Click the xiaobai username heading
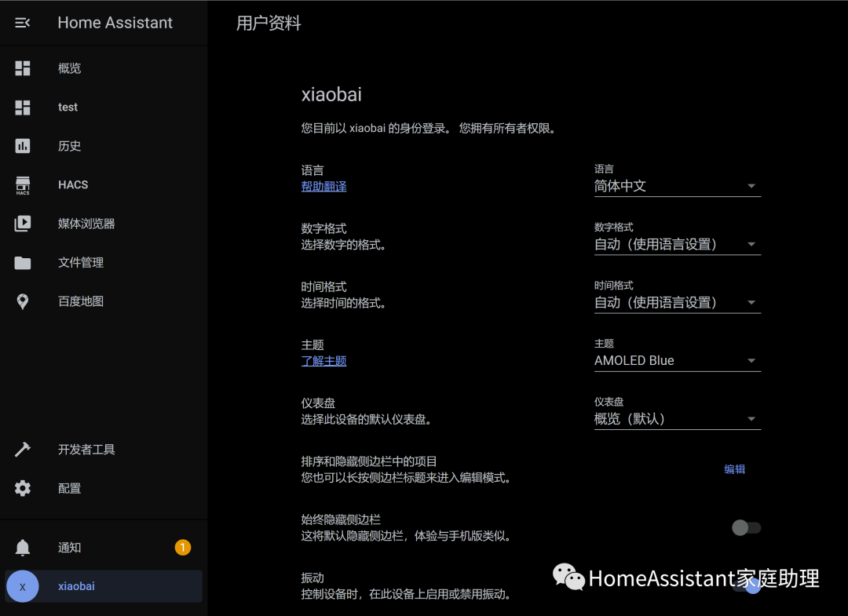The height and width of the screenshot is (616, 848). [331, 95]
